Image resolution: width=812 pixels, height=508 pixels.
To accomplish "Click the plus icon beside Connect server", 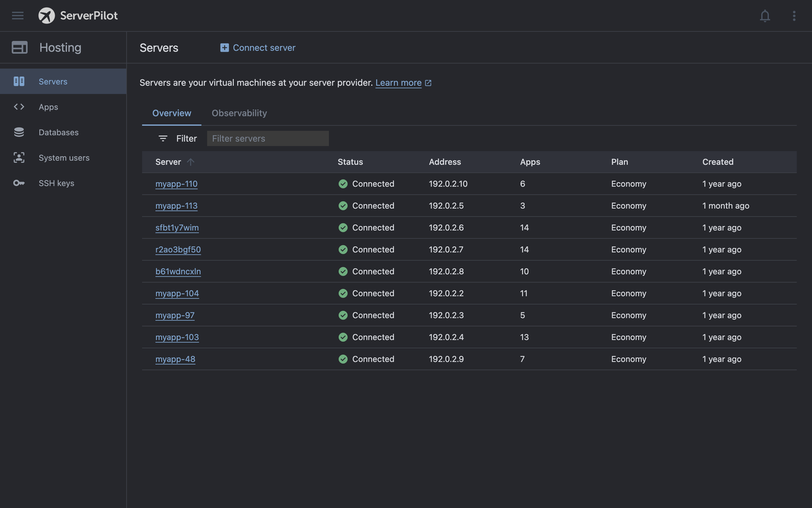I will click(x=225, y=48).
